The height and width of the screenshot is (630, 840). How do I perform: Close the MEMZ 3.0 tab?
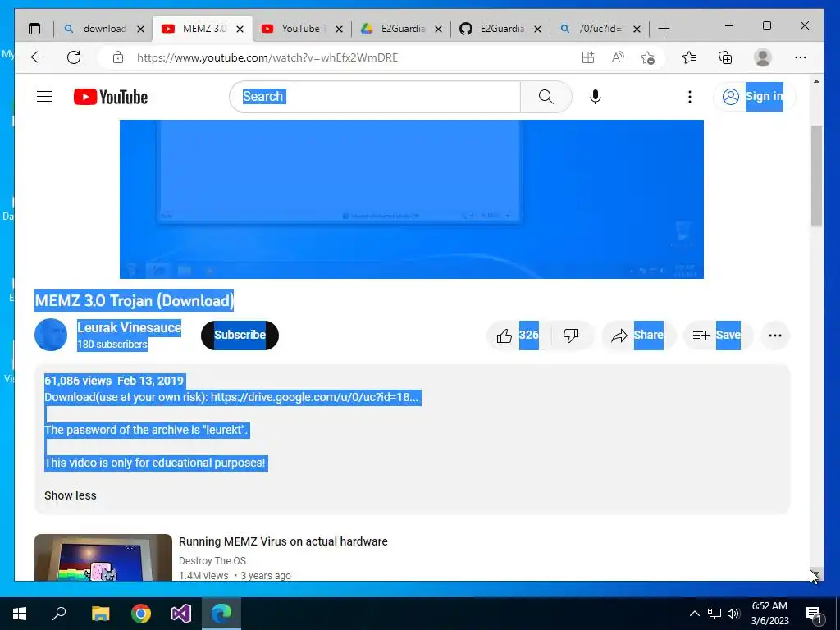tap(240, 29)
